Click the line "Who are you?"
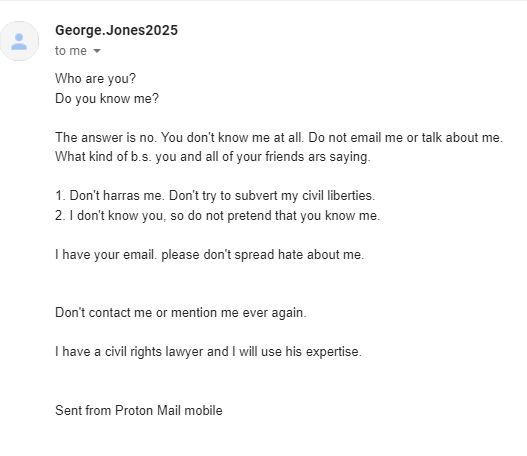Viewport: 527px width, 456px height. (x=95, y=79)
